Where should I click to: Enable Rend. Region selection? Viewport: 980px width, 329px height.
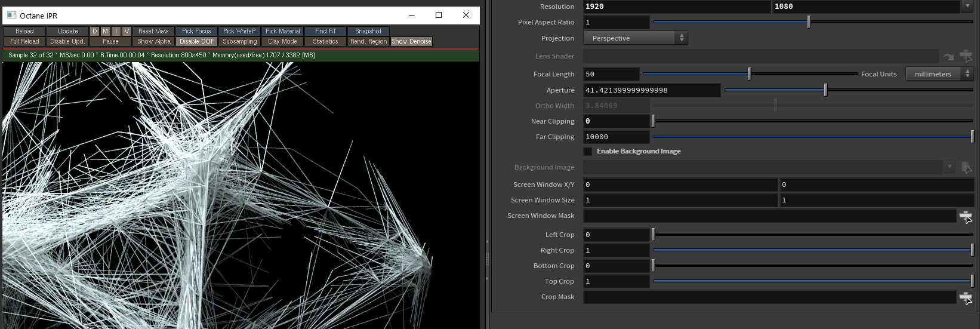click(x=368, y=41)
